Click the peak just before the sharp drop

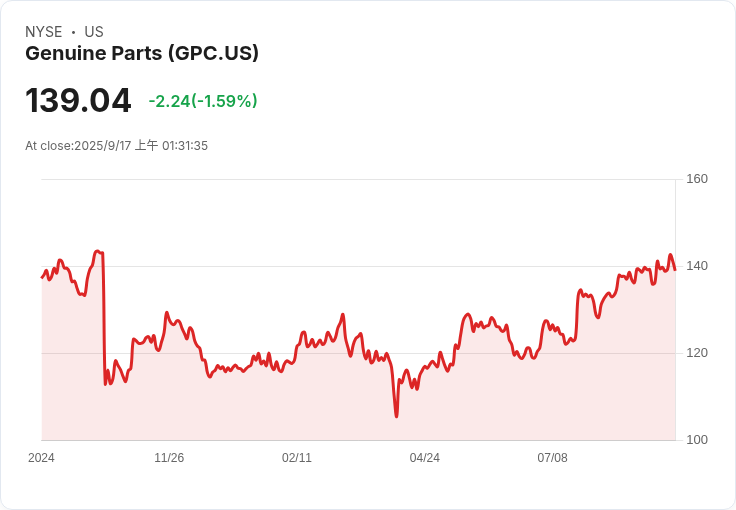97,251
